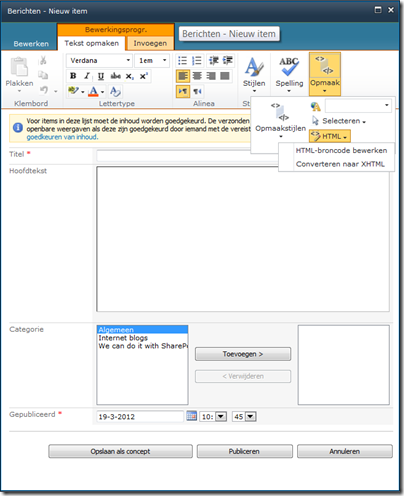Switch to the Invoegen tab
This screenshot has height=496, width=404.
[150, 43]
